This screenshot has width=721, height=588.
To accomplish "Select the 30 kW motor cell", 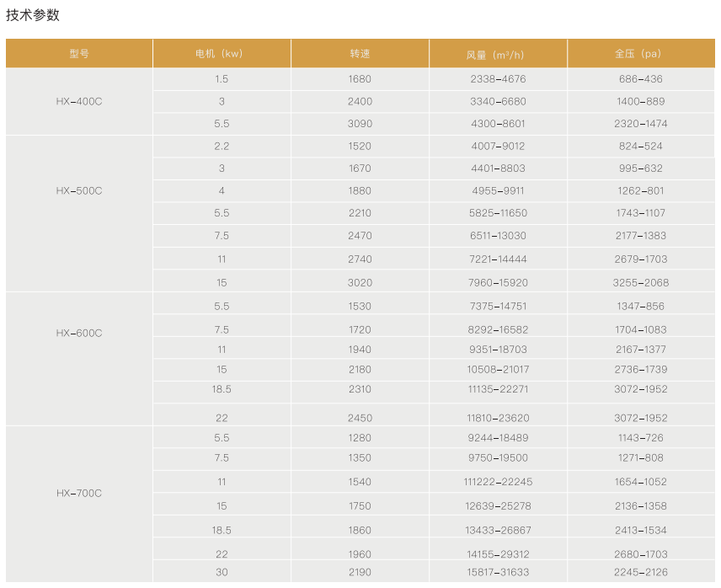I will click(x=222, y=572).
